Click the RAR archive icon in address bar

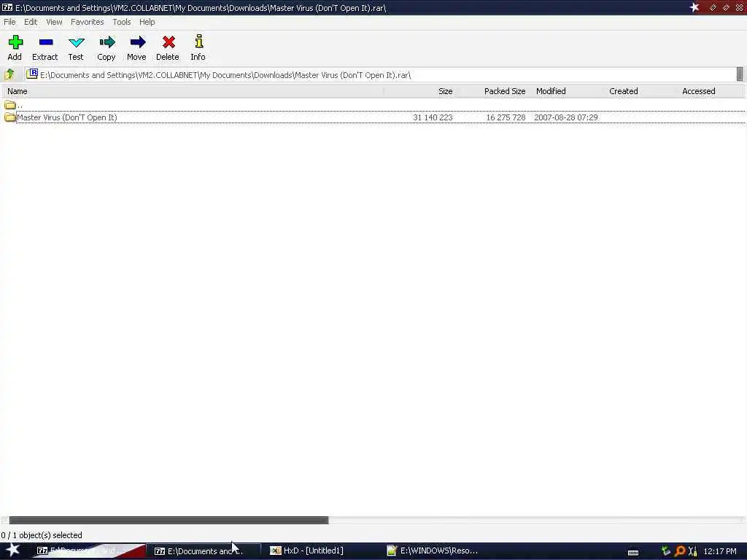[32, 74]
